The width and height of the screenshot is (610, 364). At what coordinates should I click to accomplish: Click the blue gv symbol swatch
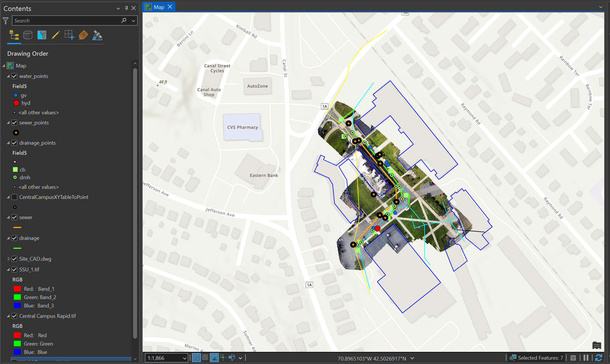(16, 95)
